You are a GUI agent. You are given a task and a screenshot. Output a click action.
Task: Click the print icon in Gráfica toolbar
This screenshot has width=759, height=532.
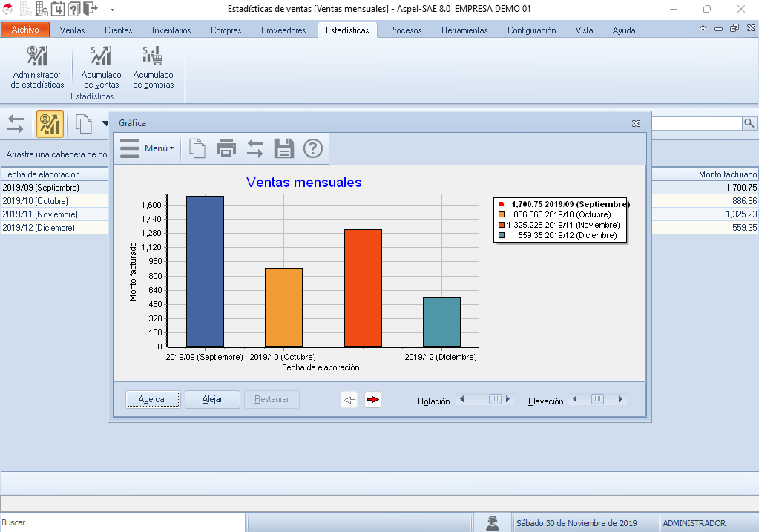tap(226, 148)
